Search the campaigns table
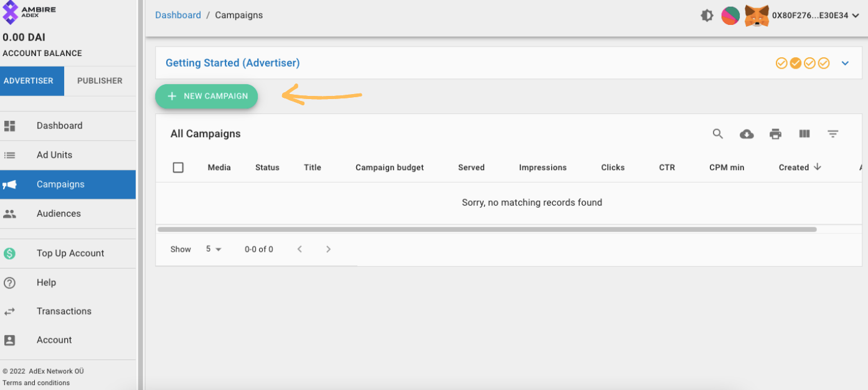The image size is (868, 390). 718,134
